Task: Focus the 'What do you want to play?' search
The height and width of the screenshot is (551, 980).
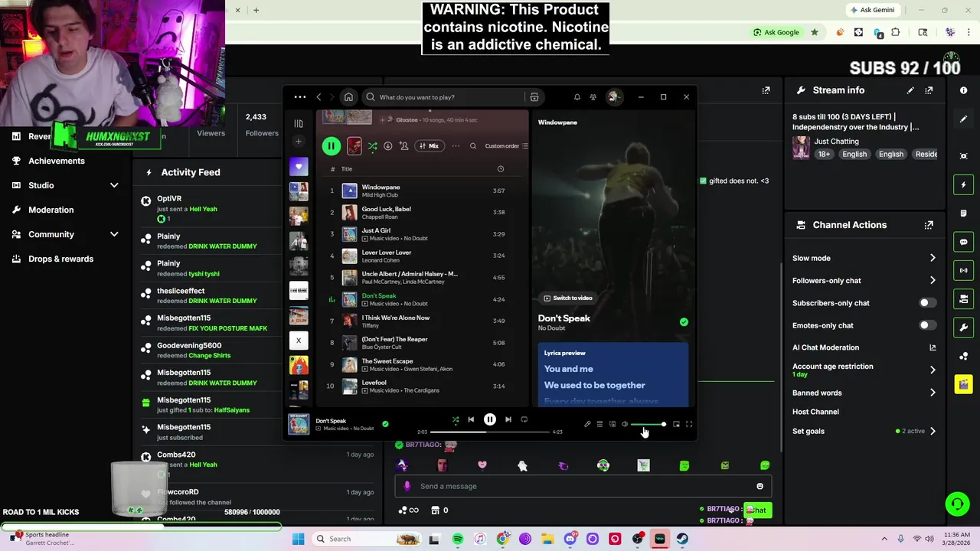Action: tap(444, 97)
